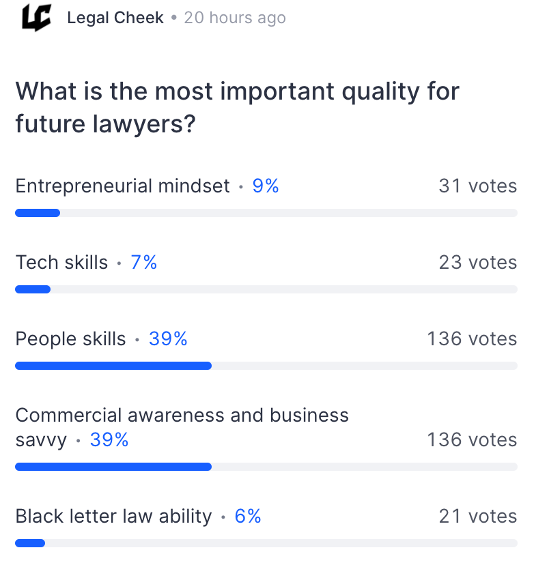This screenshot has height=564, width=533.
Task: Click the 23 votes count
Action: [x=478, y=262]
